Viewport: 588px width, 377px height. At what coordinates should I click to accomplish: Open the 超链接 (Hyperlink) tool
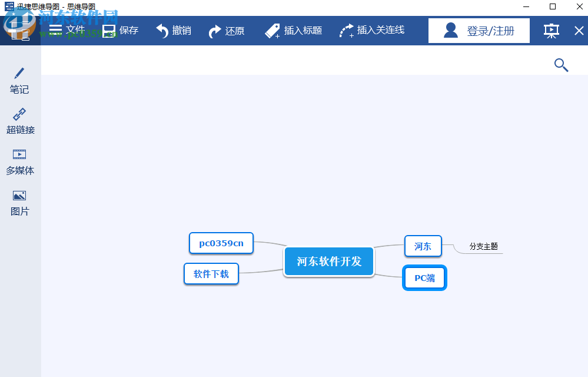[19, 121]
